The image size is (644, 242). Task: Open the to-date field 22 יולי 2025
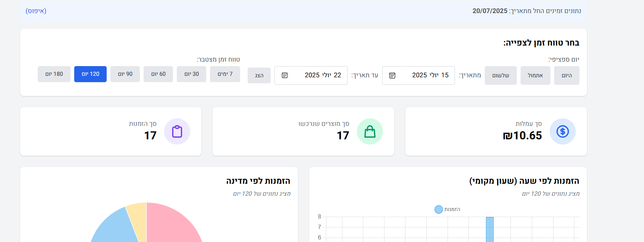[x=311, y=75]
